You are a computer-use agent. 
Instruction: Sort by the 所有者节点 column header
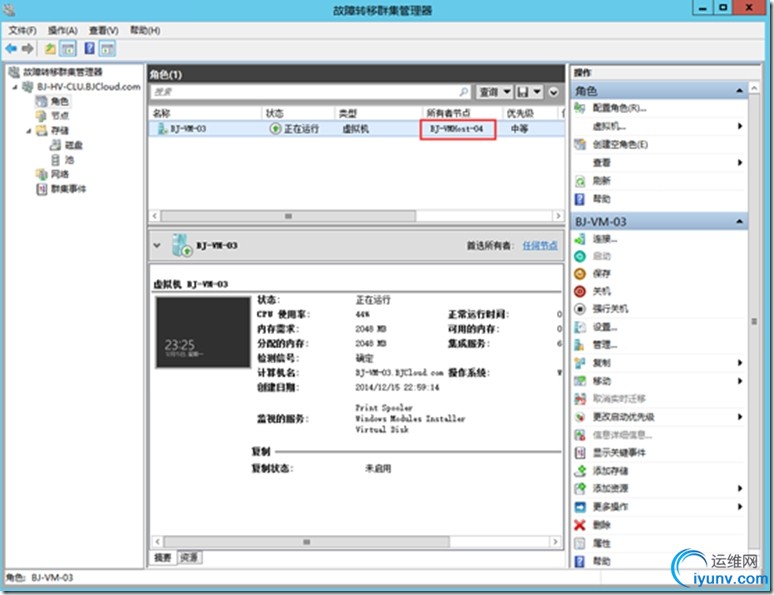click(462, 113)
